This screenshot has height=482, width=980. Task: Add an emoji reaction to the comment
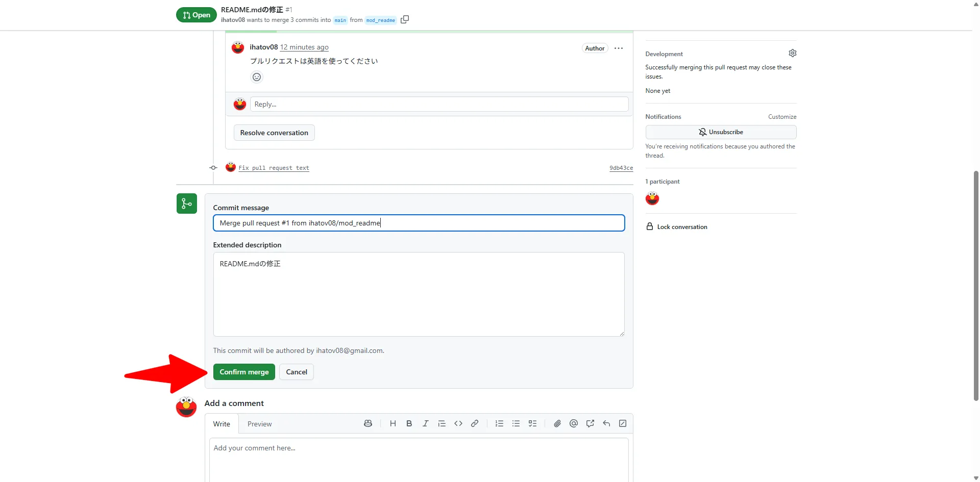pyautogui.click(x=257, y=77)
